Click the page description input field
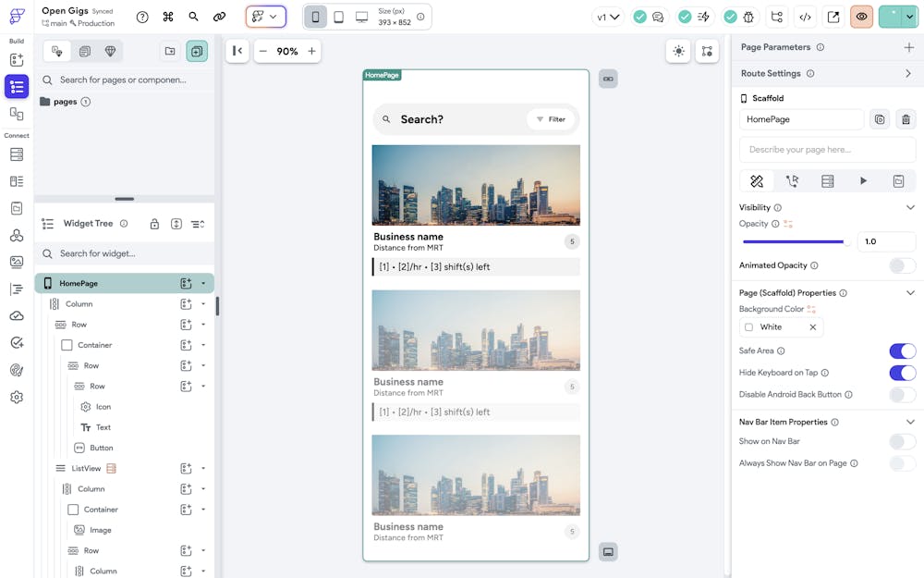The image size is (924, 578). (827, 150)
